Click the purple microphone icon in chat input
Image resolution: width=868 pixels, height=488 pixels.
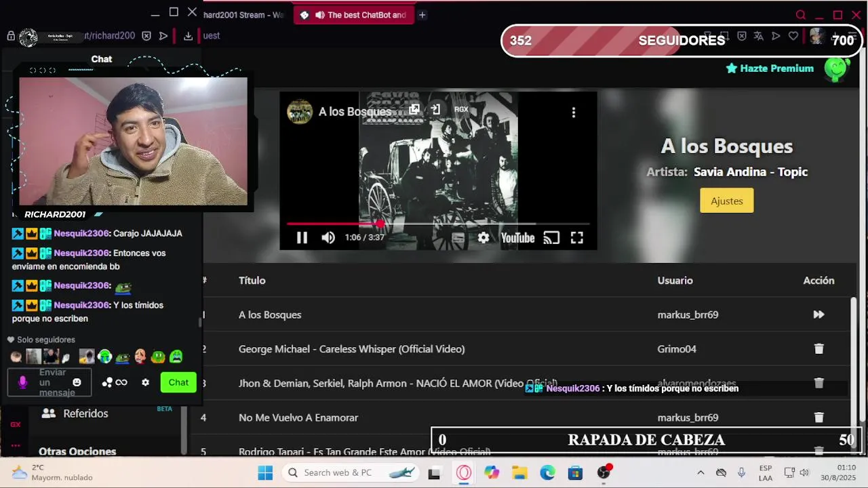[x=22, y=383]
